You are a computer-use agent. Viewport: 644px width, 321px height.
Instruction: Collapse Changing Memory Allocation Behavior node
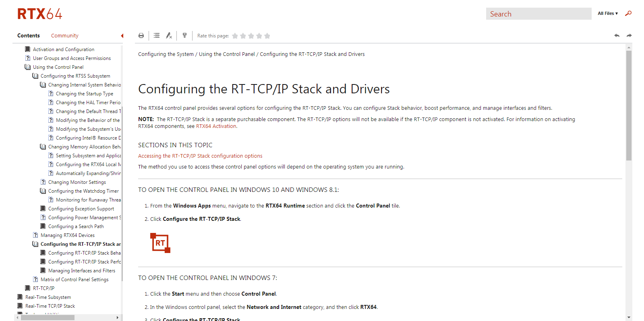pyautogui.click(x=85, y=146)
